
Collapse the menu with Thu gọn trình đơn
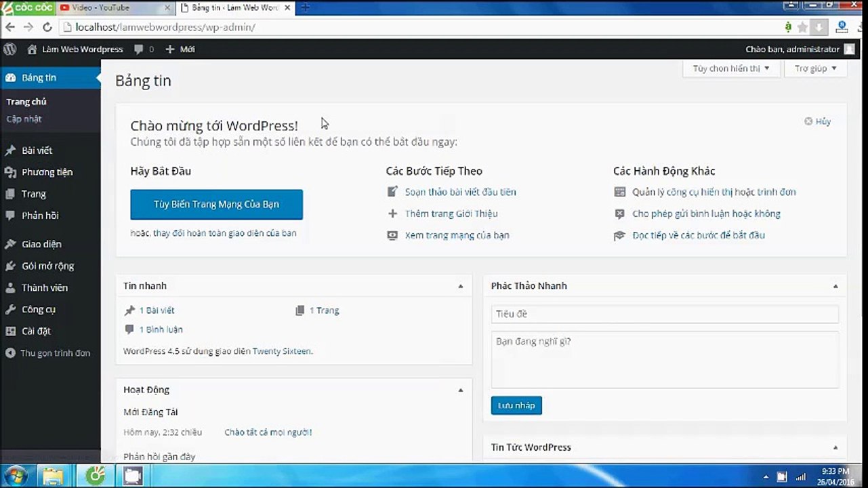pos(47,353)
